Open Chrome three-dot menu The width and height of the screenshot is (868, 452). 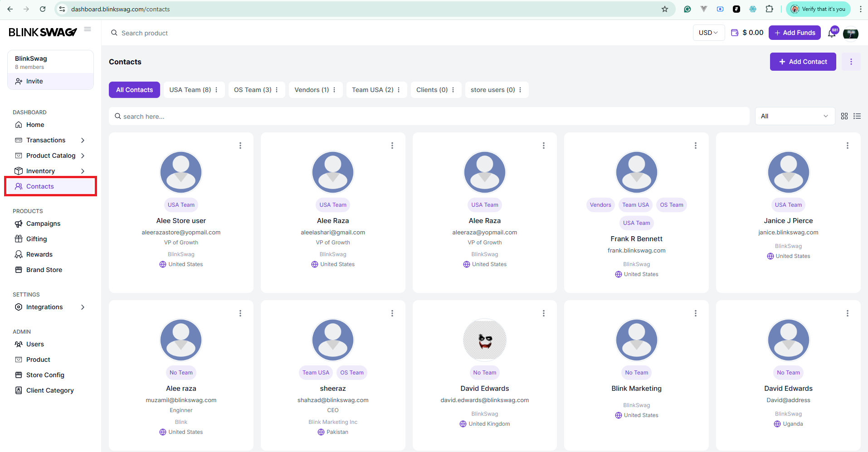[860, 9]
